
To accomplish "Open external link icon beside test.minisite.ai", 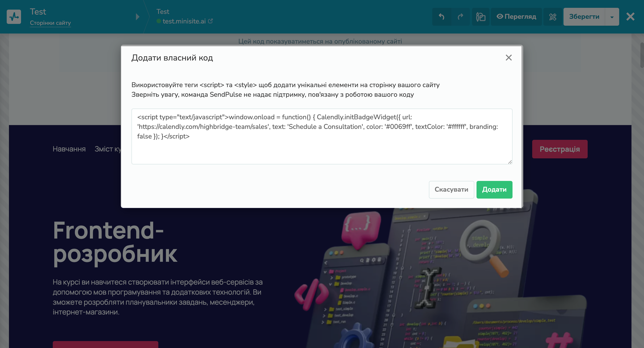I will tap(210, 21).
